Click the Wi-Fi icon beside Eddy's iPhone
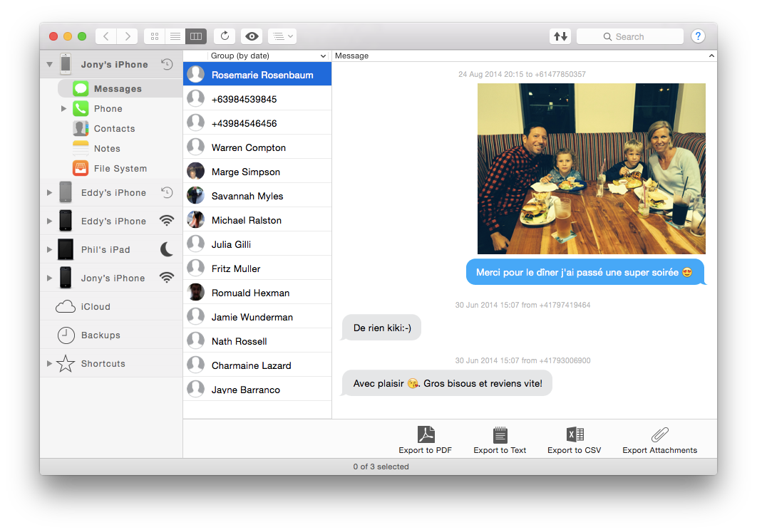The width and height of the screenshot is (757, 532). click(x=167, y=221)
